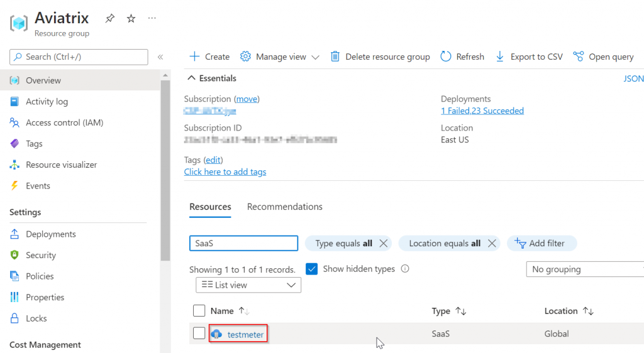Open Activity log from sidebar
The height and width of the screenshot is (353, 644).
(47, 101)
